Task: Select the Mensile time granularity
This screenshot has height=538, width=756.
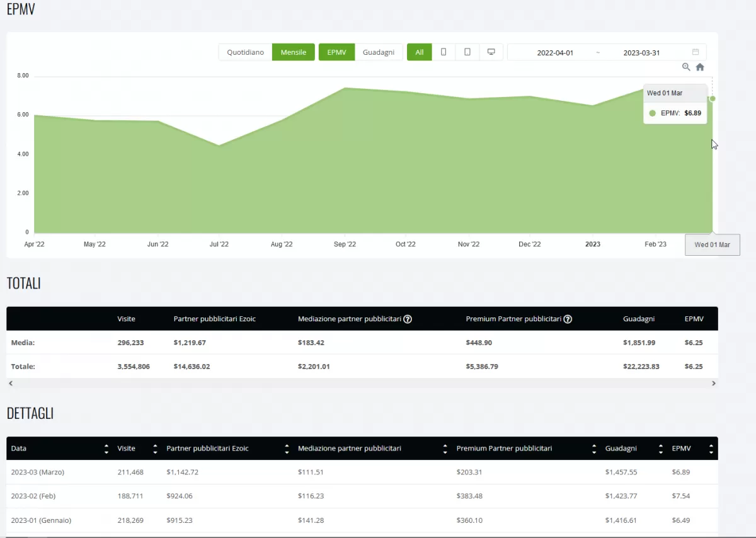Action: [x=293, y=52]
